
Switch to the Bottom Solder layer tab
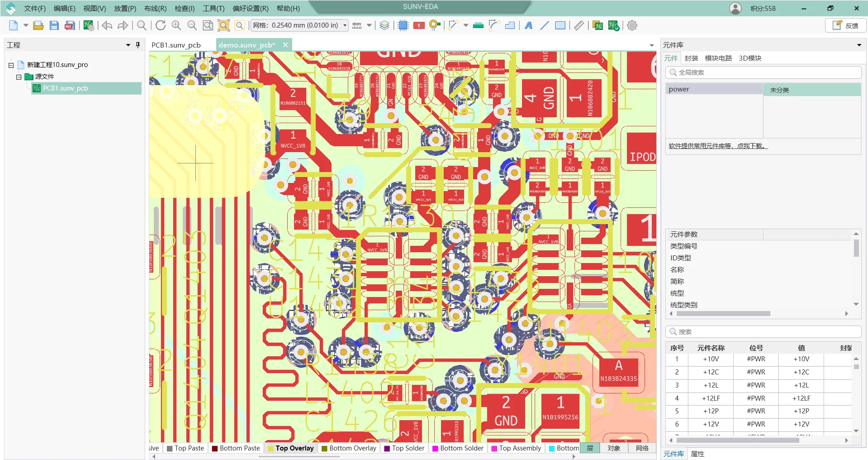[x=461, y=448]
